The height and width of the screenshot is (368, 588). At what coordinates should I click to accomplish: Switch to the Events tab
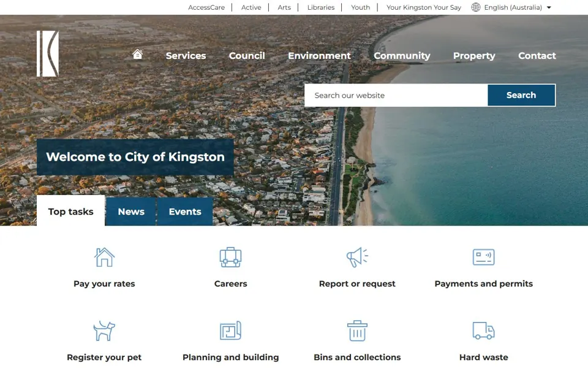185,212
